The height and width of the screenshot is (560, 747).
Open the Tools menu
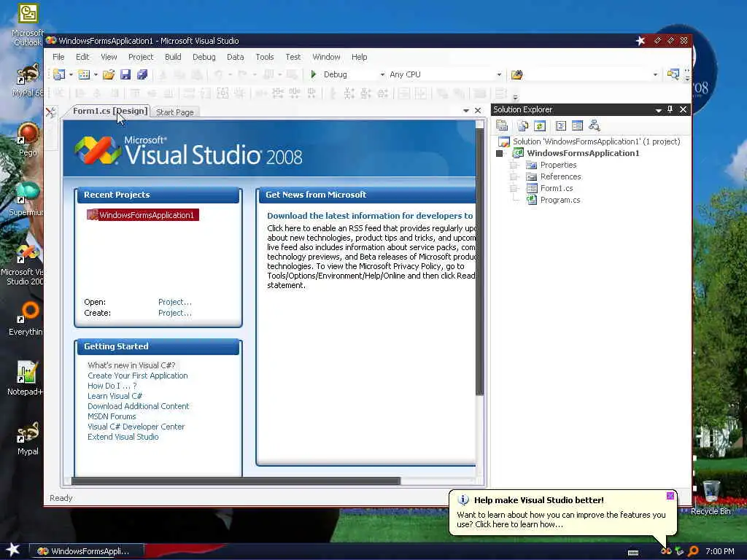[264, 57]
